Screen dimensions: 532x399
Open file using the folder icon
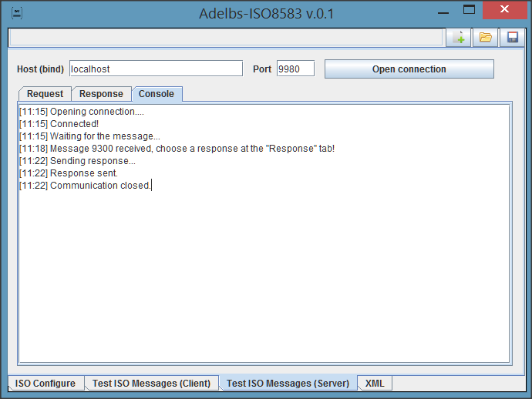point(485,37)
